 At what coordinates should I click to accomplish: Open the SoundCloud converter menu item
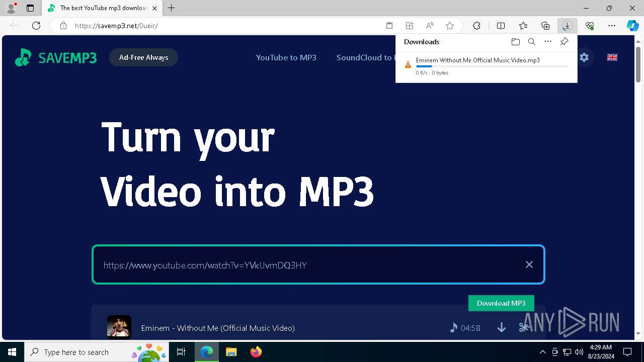click(365, 57)
